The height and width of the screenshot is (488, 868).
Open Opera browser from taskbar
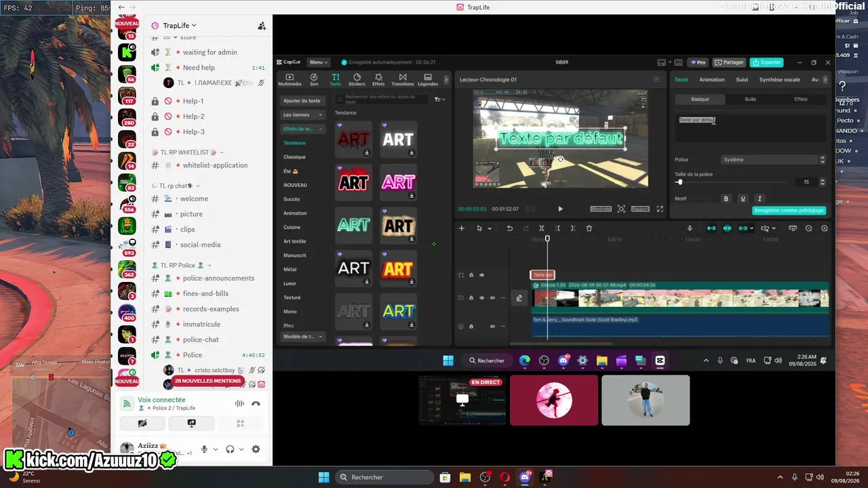coord(505,477)
